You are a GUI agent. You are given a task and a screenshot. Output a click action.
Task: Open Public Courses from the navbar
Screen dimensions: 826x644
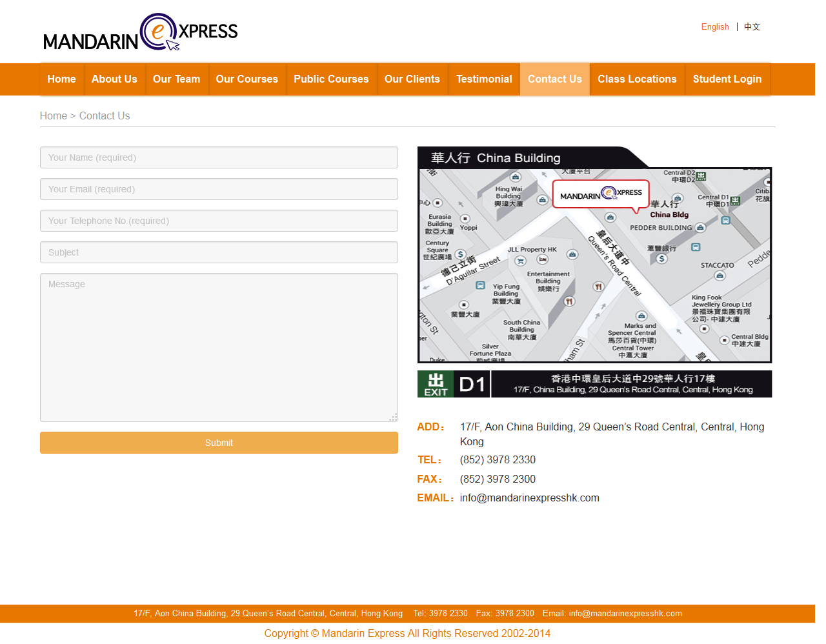(x=331, y=79)
